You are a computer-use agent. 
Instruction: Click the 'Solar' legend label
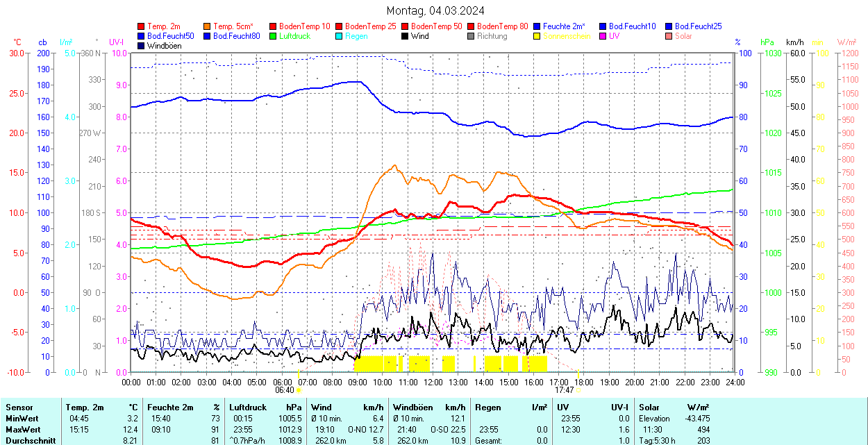coord(683,36)
